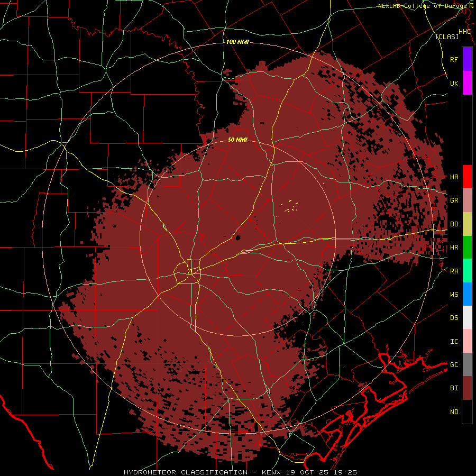
Task: Click the GC gray legend swatch
Action: click(467, 364)
